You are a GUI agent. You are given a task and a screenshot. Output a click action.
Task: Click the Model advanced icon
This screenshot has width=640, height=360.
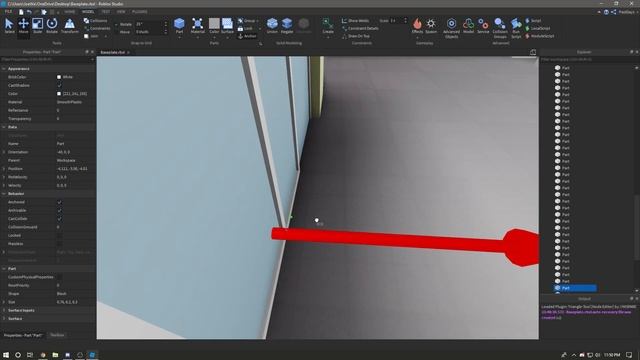468,26
